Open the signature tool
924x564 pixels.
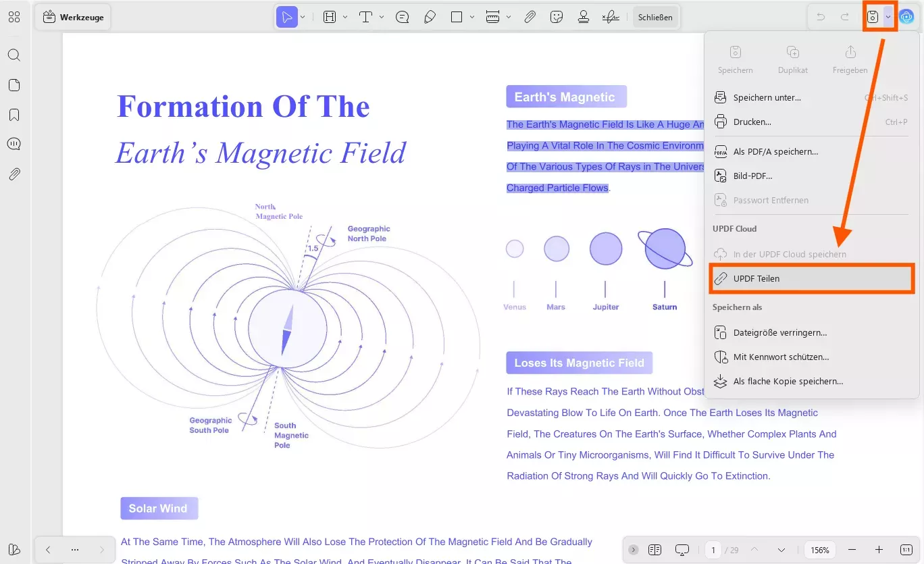611,18
